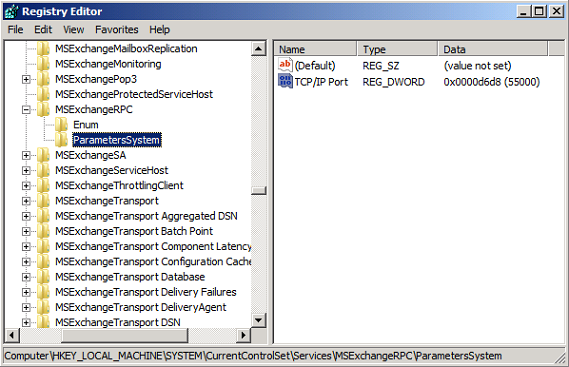Click the MSExchangeRPC folder icon

click(43, 110)
